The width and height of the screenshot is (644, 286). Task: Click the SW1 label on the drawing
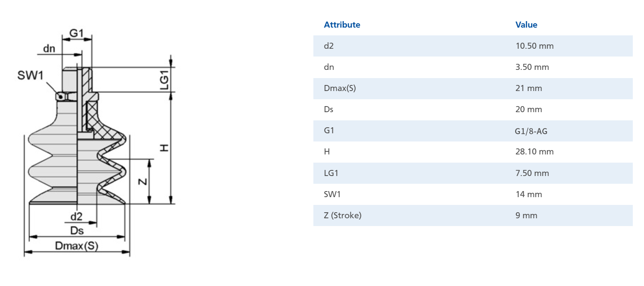pos(31,76)
